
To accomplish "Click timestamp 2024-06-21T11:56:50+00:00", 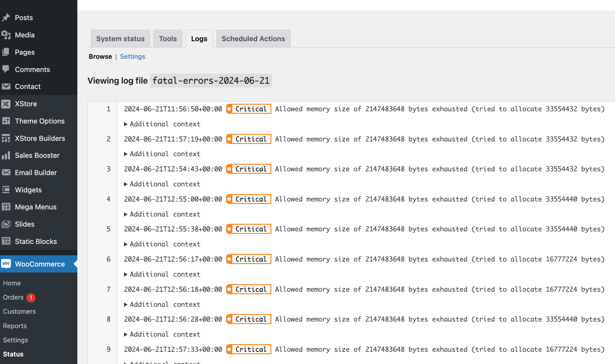I will pos(173,109).
